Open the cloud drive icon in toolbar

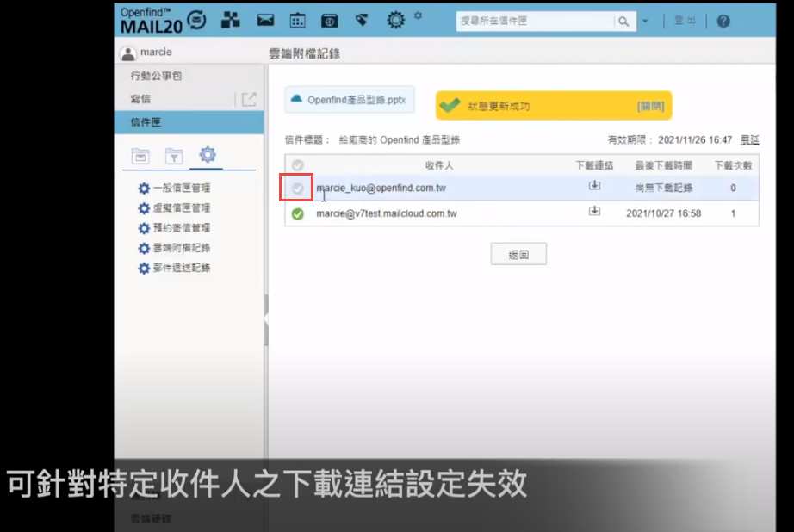330,21
